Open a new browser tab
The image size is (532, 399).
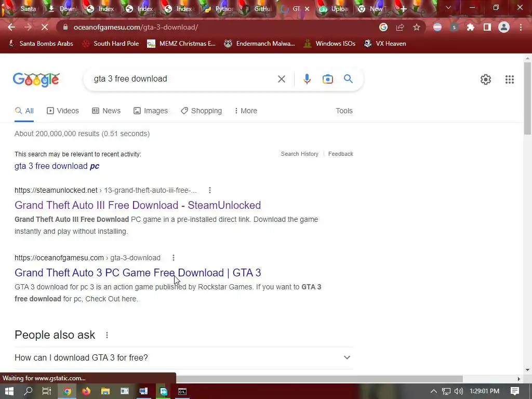[x=403, y=9]
